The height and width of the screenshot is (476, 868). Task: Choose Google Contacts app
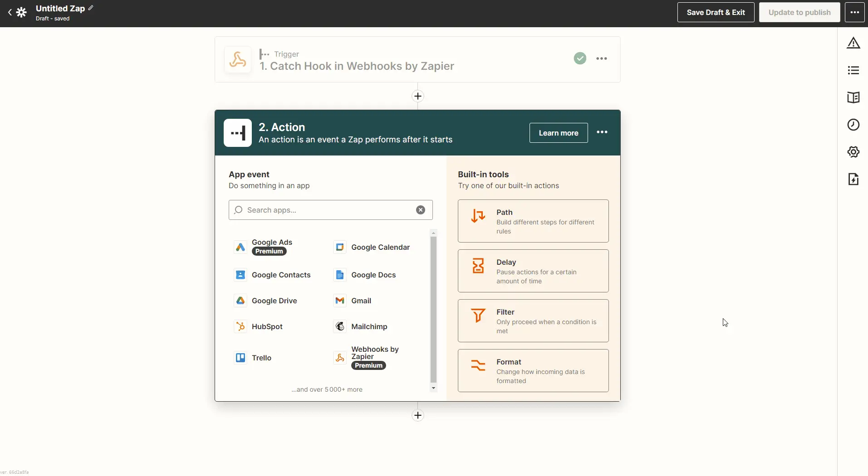pyautogui.click(x=272, y=275)
